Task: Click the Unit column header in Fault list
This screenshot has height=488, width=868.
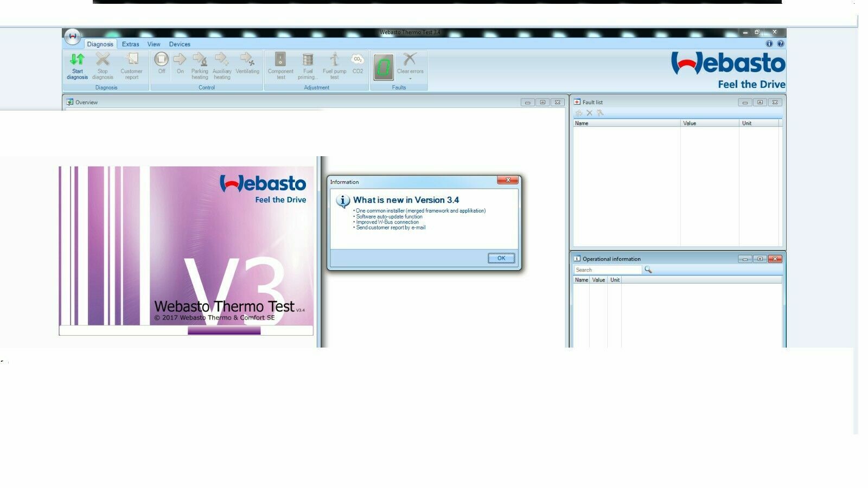Action: [x=759, y=123]
